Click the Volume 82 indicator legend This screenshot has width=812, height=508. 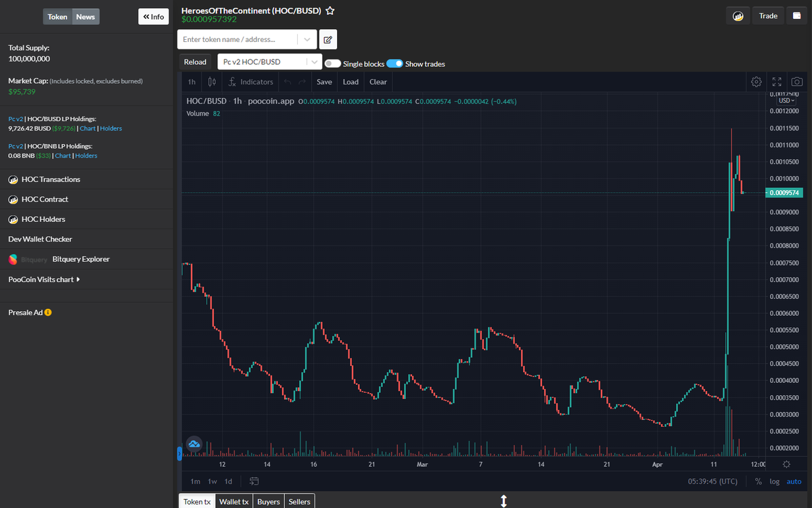pyautogui.click(x=203, y=114)
